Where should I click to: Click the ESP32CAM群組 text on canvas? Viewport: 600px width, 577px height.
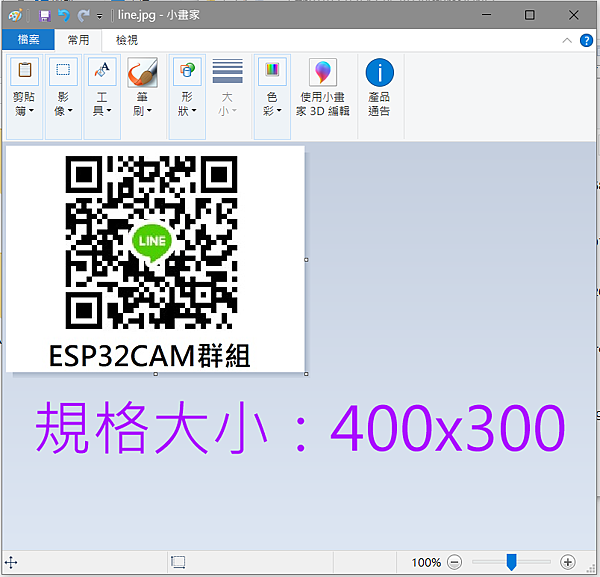pyautogui.click(x=150, y=356)
